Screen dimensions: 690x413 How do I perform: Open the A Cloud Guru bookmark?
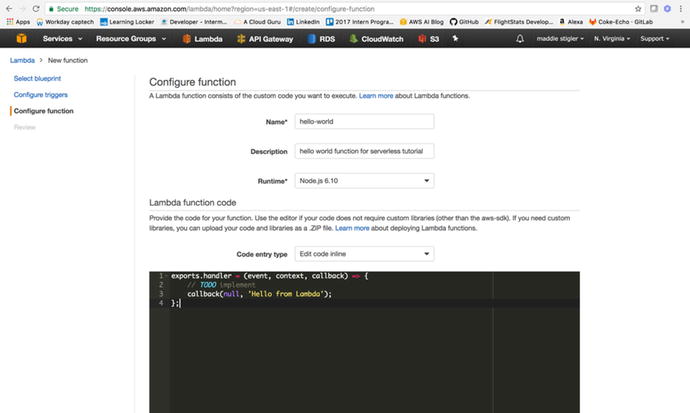coord(257,22)
